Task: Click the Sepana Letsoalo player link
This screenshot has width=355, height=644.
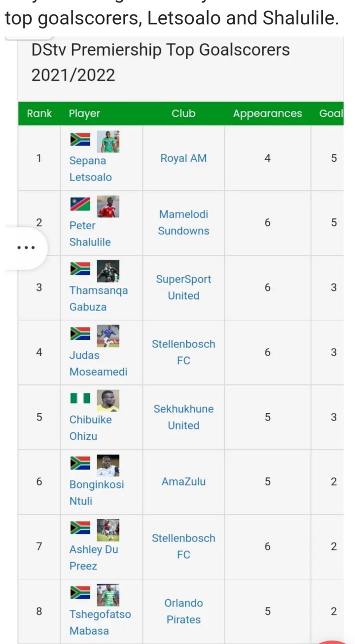Action: pos(91,169)
